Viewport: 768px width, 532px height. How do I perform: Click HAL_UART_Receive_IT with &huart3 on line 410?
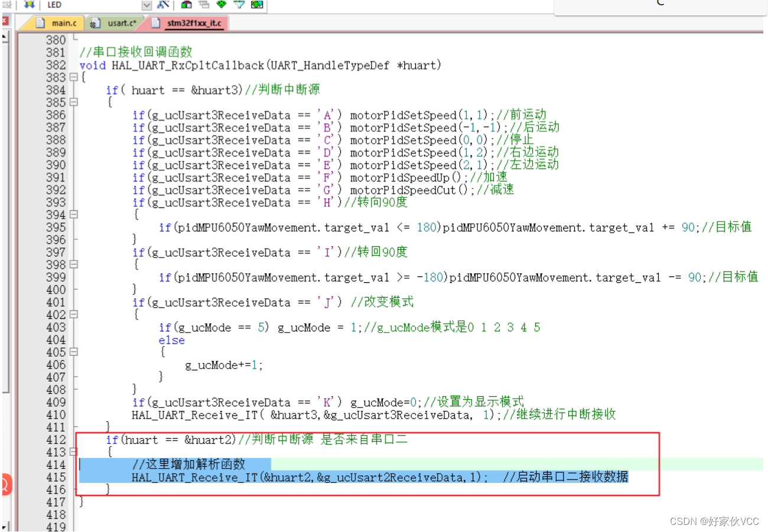316,415
